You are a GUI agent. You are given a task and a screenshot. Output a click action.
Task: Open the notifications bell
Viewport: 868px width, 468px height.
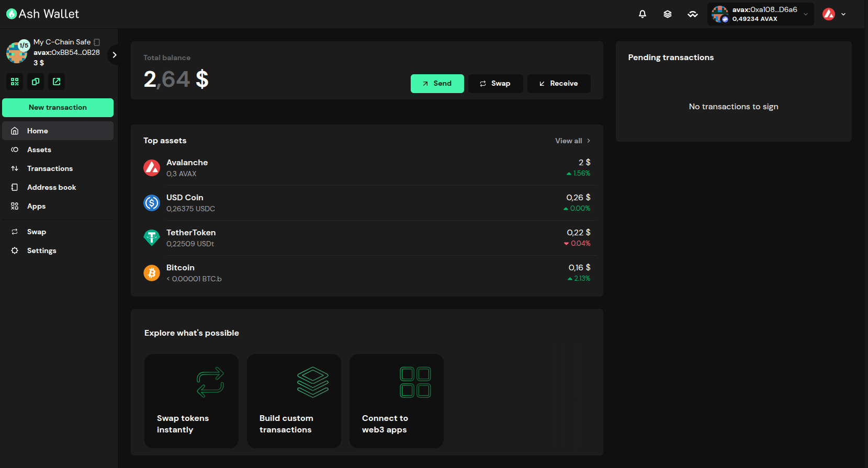click(x=642, y=14)
